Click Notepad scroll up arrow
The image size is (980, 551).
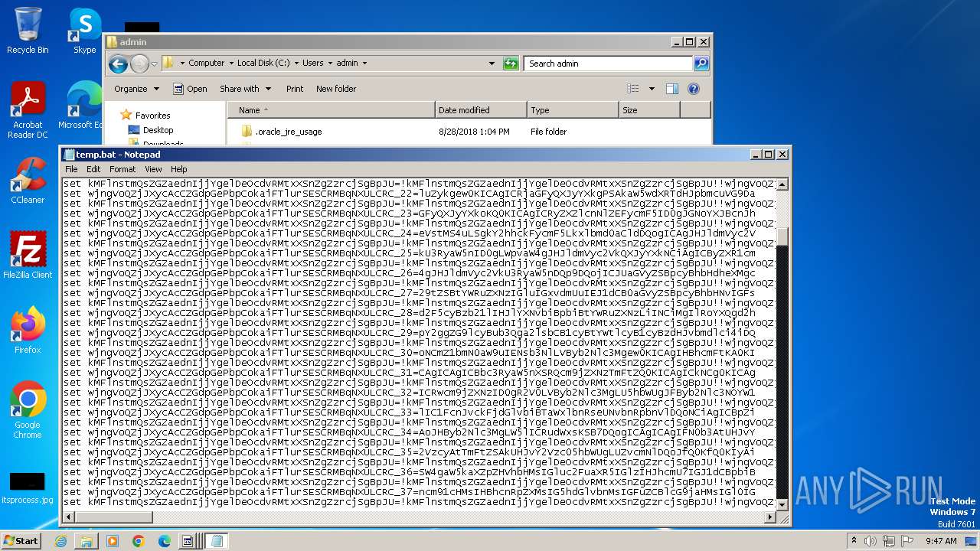(782, 184)
